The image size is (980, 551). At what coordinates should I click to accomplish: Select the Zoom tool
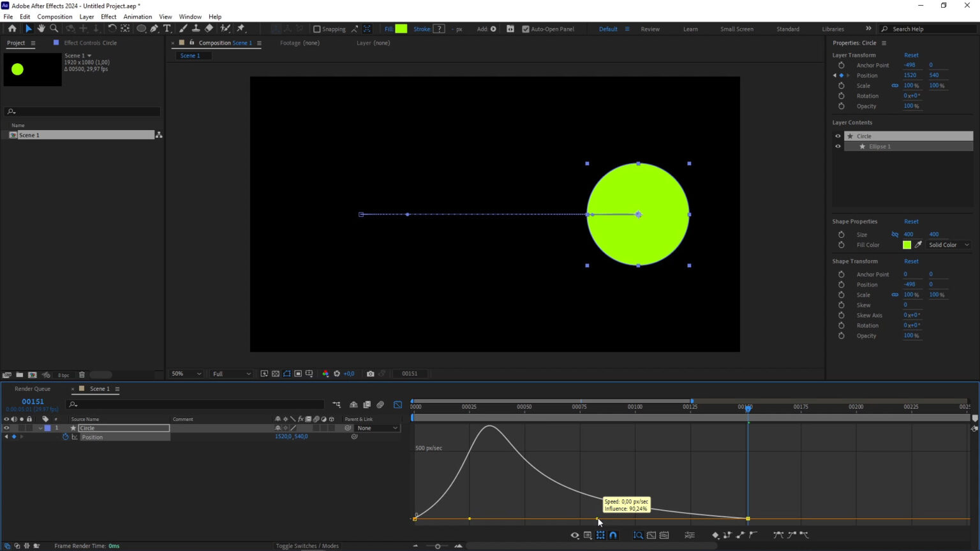coord(54,28)
